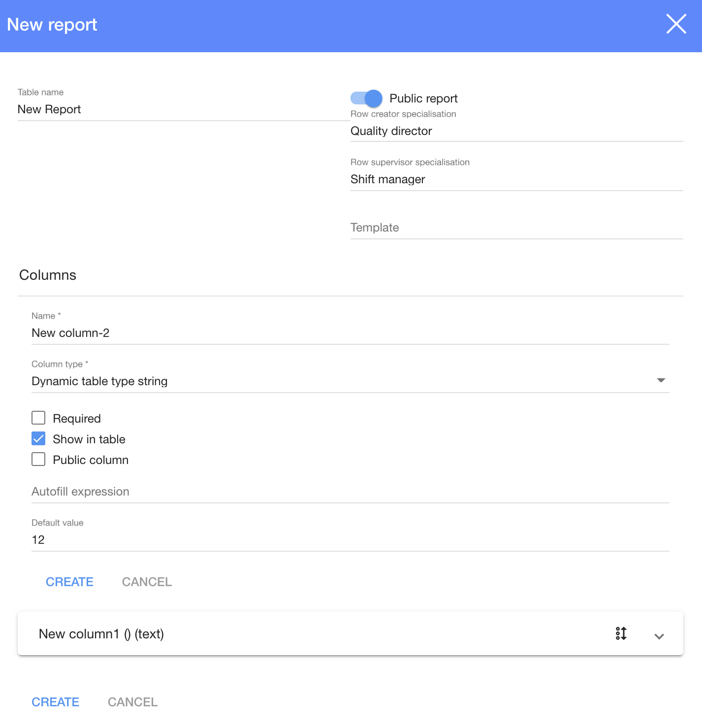Toggle the Public report switch

pyautogui.click(x=366, y=99)
